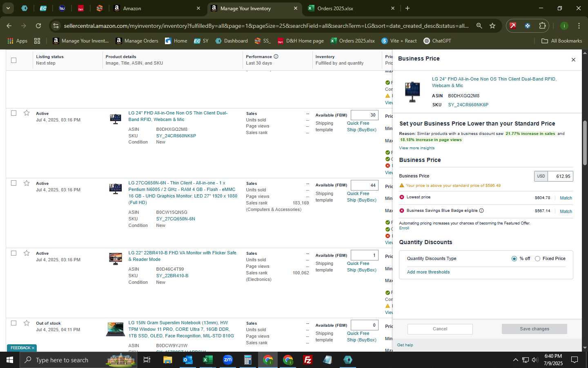
Task: Open File Explorer from the taskbar
Action: tap(167, 360)
